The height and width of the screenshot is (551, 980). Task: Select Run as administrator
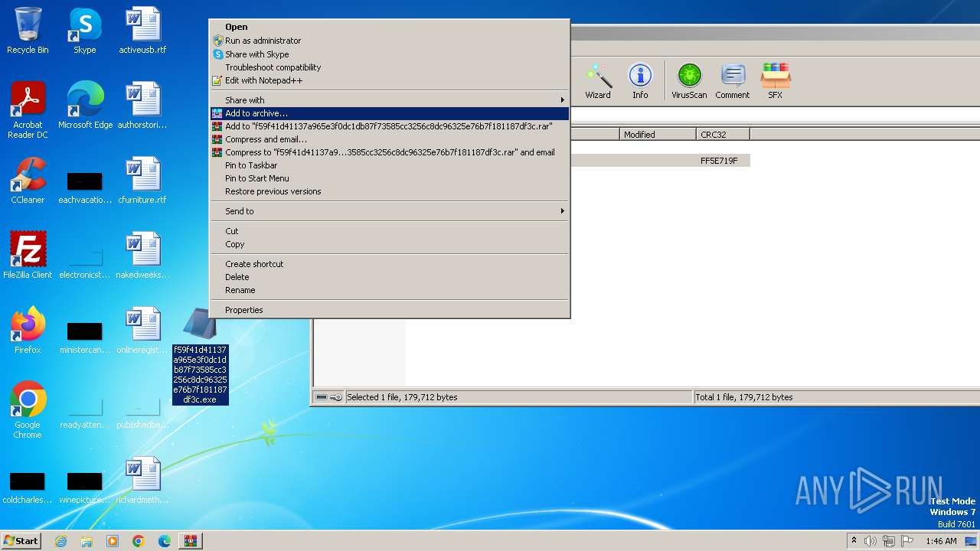(x=390, y=41)
